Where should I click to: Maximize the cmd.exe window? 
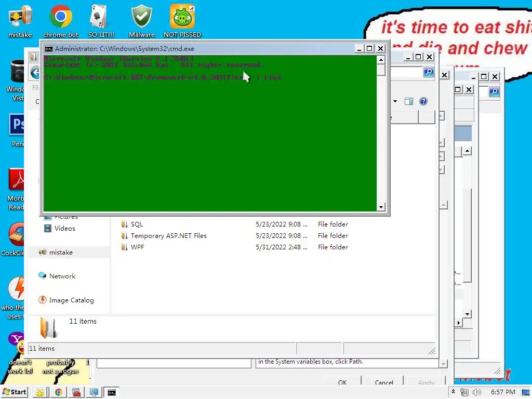point(369,48)
